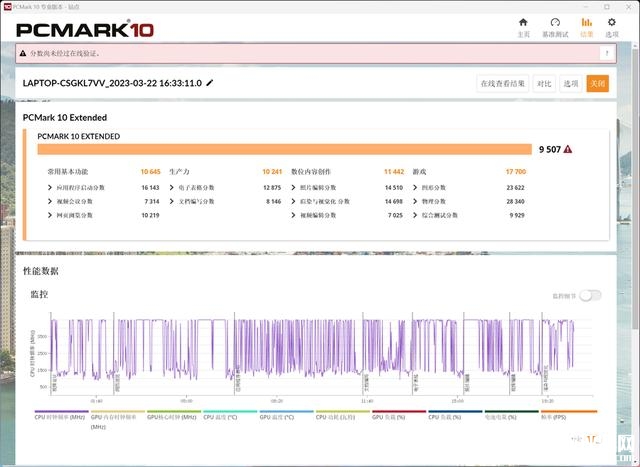This screenshot has width=640, height=467.
Task: Click the 11:40 time label on chart axis
Action: tap(367, 401)
